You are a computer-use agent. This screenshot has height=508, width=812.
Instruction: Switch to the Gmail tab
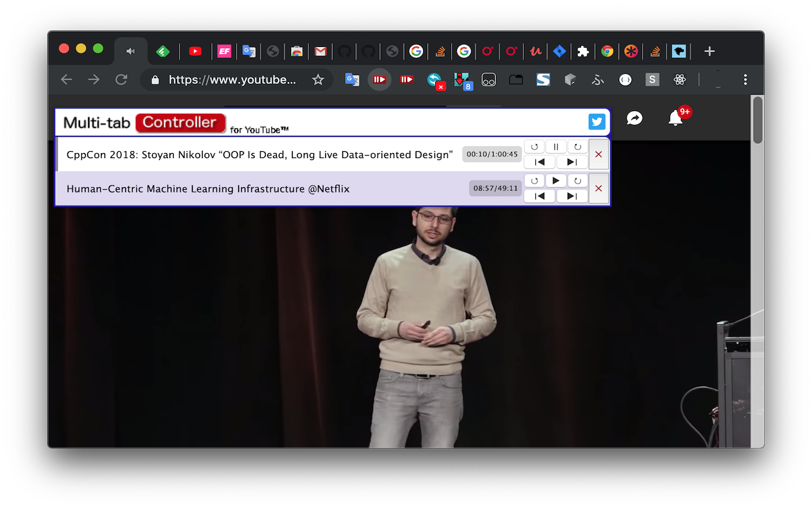[320, 51]
